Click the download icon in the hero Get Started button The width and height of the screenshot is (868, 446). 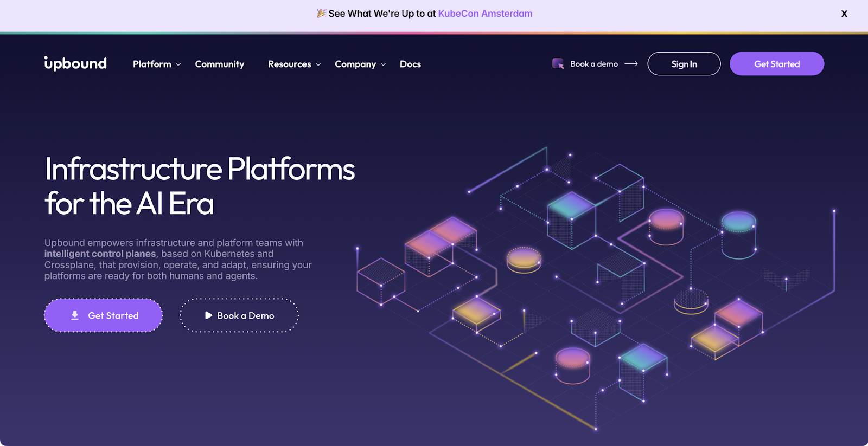click(75, 315)
